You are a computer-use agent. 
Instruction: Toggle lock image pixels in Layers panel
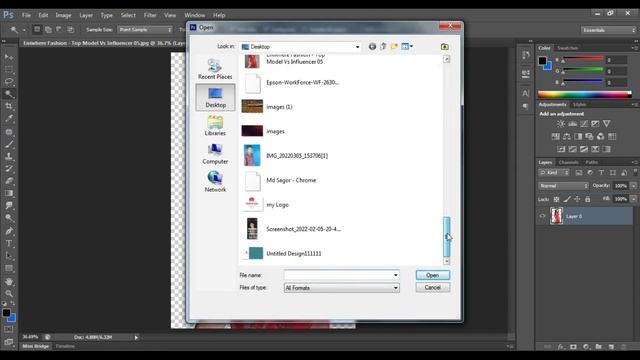pos(567,199)
